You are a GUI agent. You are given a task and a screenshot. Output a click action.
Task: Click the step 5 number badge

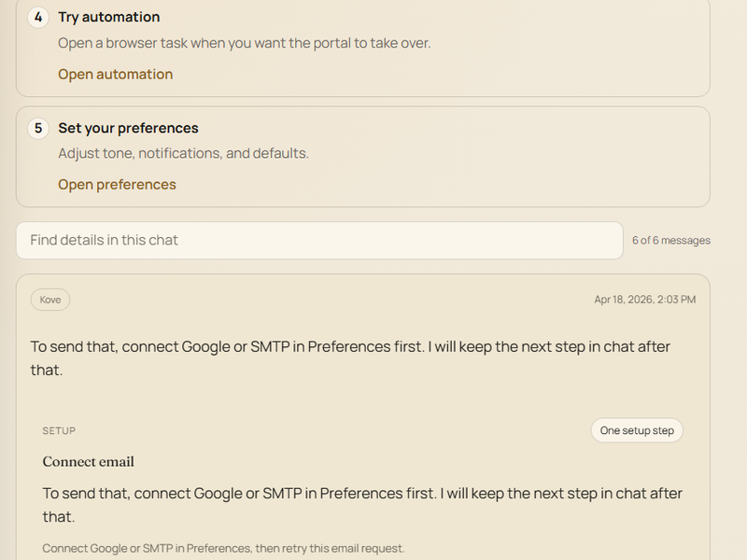coord(38,129)
